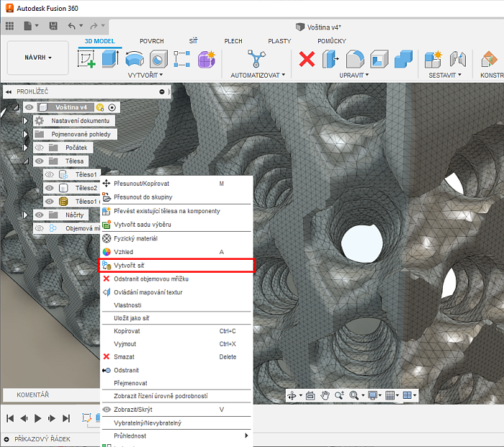Toggle visibility of Voština v4 component

click(30, 107)
